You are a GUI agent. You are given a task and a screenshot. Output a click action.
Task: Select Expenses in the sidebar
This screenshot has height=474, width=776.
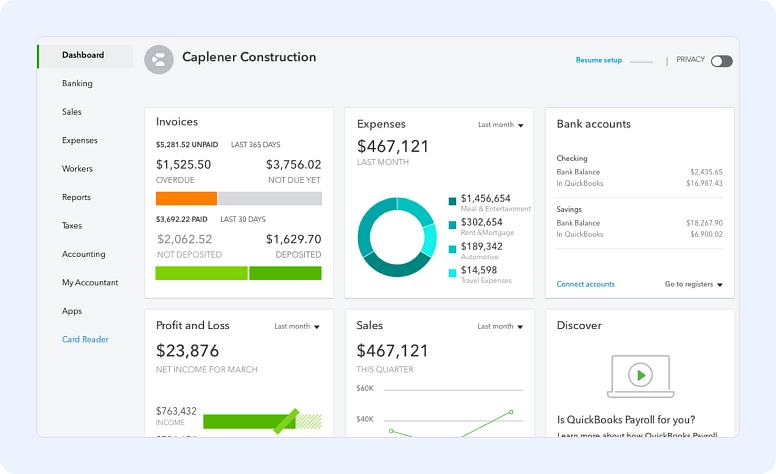tap(80, 141)
